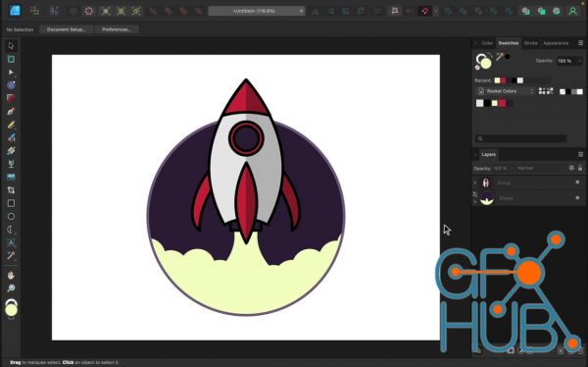The width and height of the screenshot is (588, 367).
Task: Open the snapping options dropdown arrow
Action: click(x=436, y=11)
